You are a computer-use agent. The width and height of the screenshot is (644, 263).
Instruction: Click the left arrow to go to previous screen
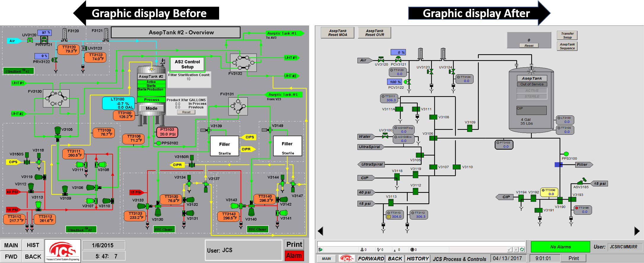pyautogui.click(x=320, y=231)
